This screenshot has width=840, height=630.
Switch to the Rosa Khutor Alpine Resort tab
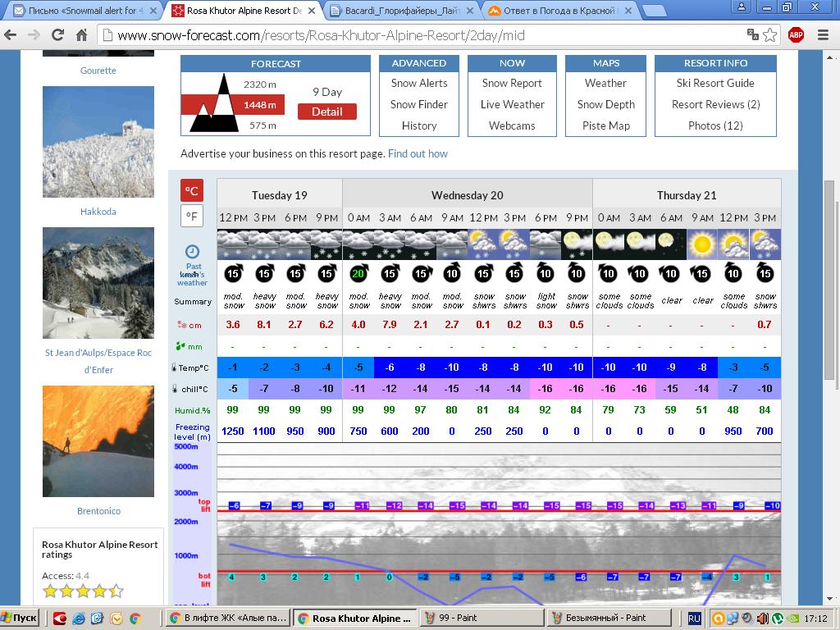[244, 11]
